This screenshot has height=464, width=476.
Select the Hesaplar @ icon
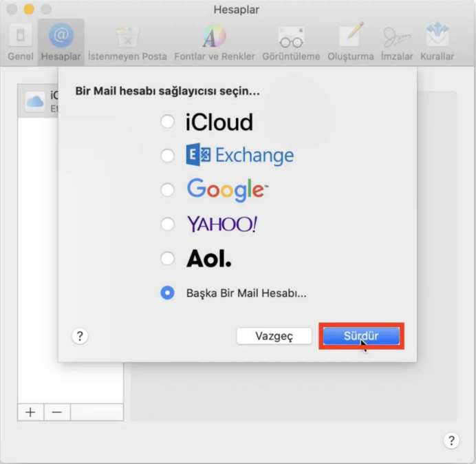61,36
